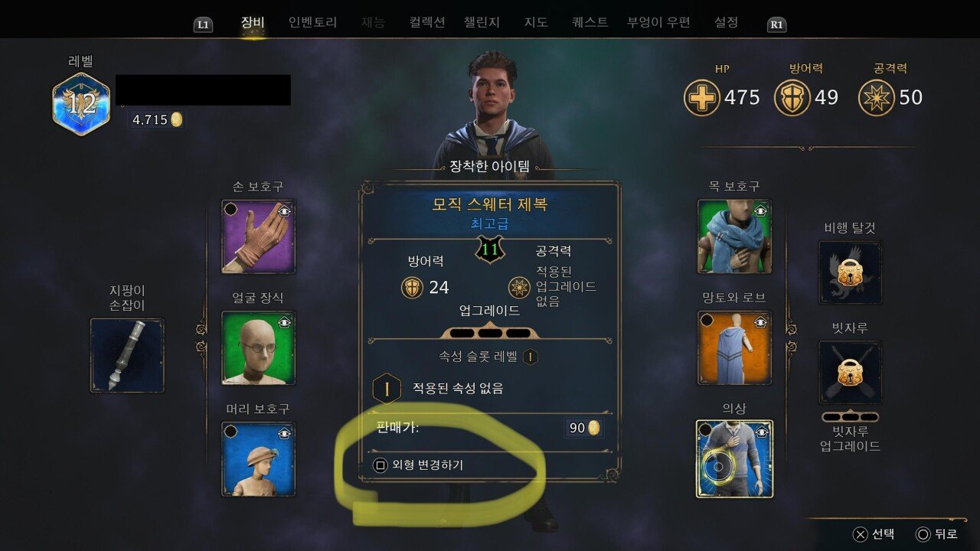
Task: Select the 목 보호구 scarf slot
Action: [x=734, y=236]
